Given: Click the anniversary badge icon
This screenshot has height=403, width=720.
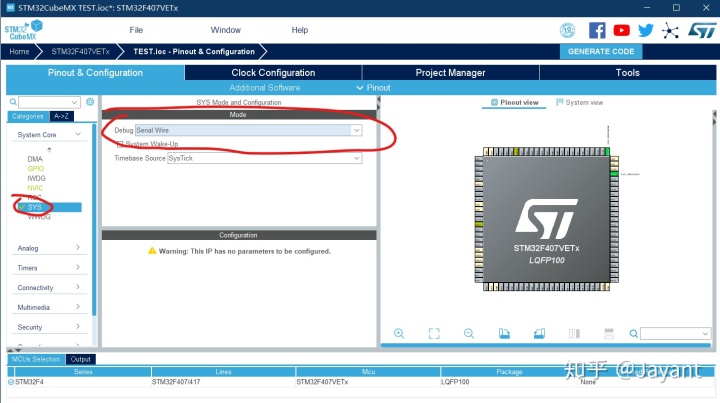Looking at the screenshot, I should point(568,30).
